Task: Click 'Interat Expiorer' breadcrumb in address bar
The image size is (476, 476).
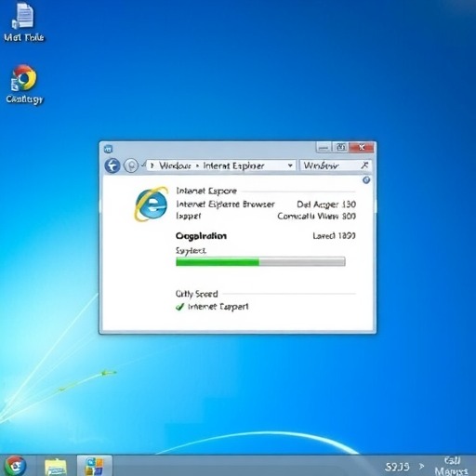Action: 233,165
